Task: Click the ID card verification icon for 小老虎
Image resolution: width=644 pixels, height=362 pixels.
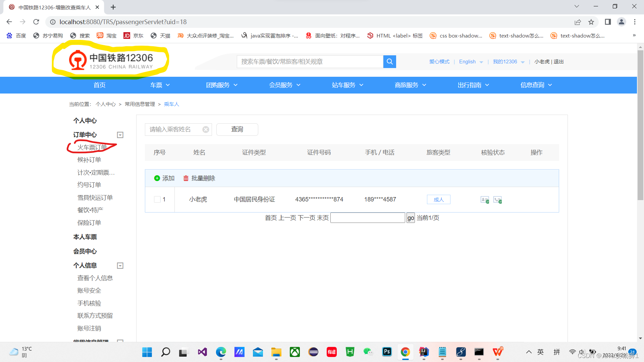Action: tap(484, 199)
